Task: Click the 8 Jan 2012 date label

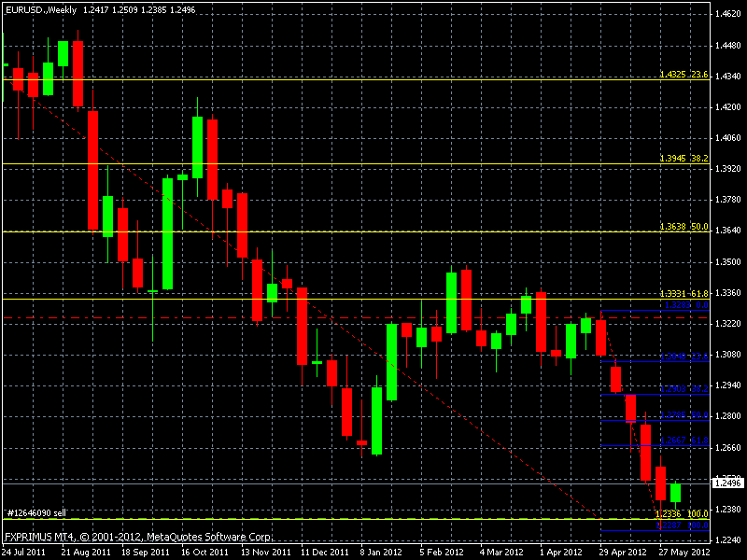Action: pos(381,552)
